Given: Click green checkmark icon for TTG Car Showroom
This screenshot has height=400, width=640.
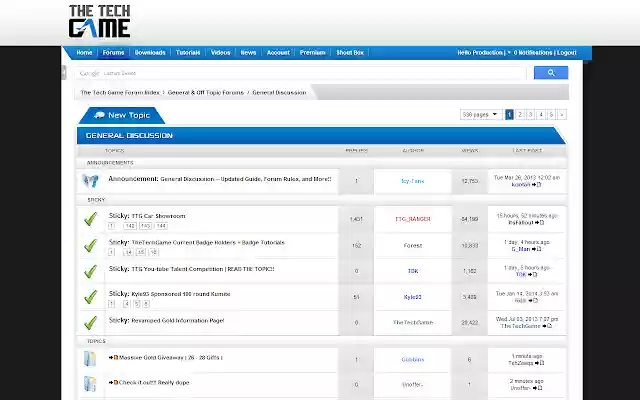Looking at the screenshot, I should pyautogui.click(x=91, y=219).
